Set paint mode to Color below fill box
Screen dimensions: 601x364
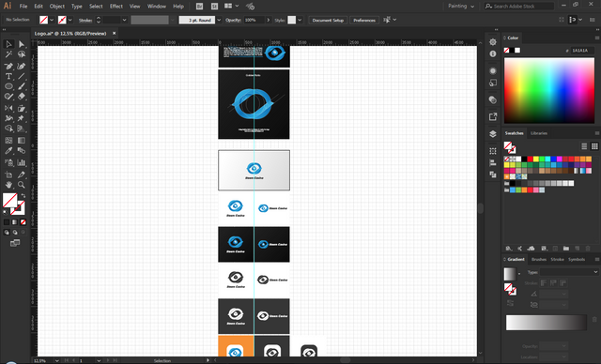(x=7, y=222)
